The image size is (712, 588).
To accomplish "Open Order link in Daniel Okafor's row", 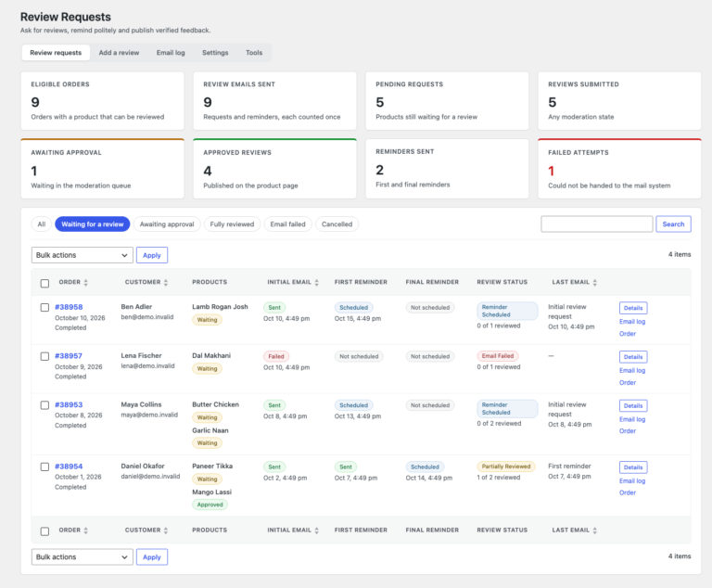I will 628,492.
